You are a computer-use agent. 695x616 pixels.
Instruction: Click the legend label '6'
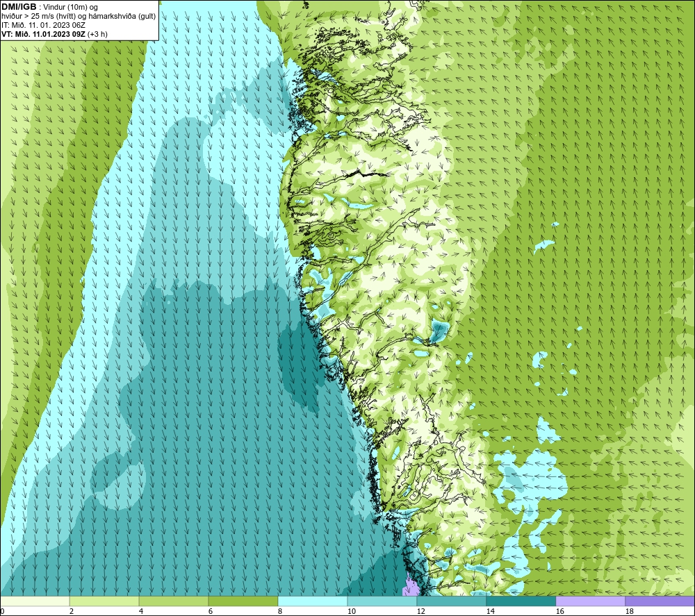pos(211,611)
